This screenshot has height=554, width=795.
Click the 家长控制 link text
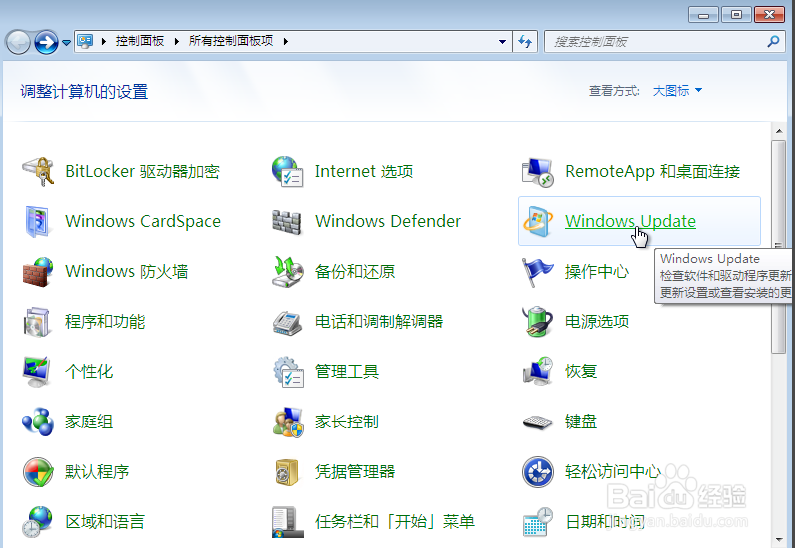347,422
